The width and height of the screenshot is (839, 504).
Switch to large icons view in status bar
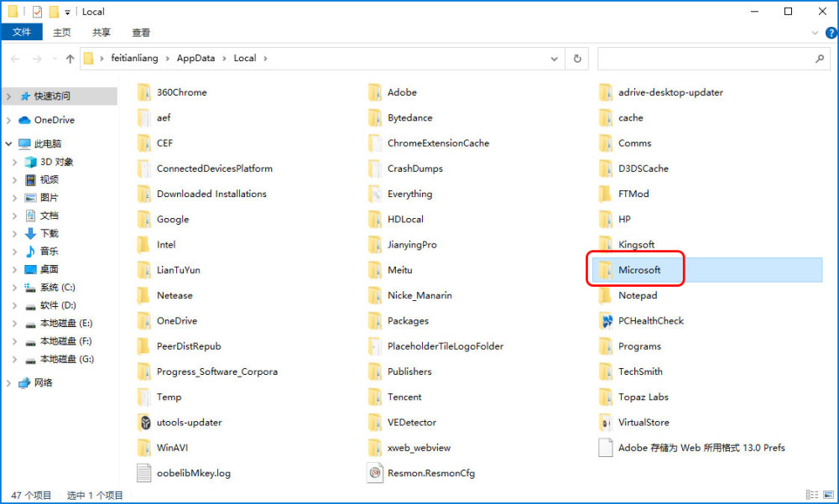(828, 495)
